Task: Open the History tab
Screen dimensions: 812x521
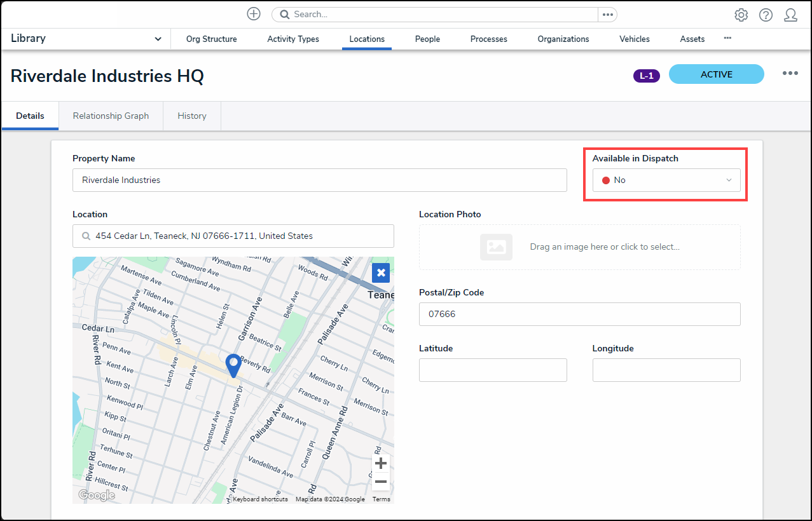Action: pos(192,116)
